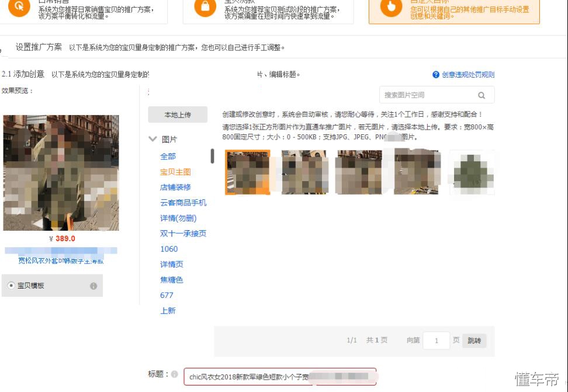Open the 创意违规处罚规则 link

coord(468,74)
